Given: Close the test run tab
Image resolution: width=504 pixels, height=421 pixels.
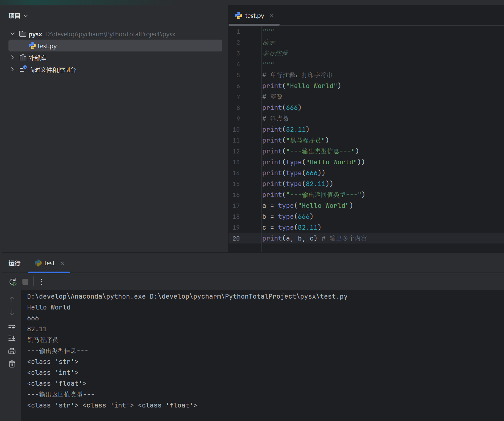Looking at the screenshot, I should click(x=62, y=263).
